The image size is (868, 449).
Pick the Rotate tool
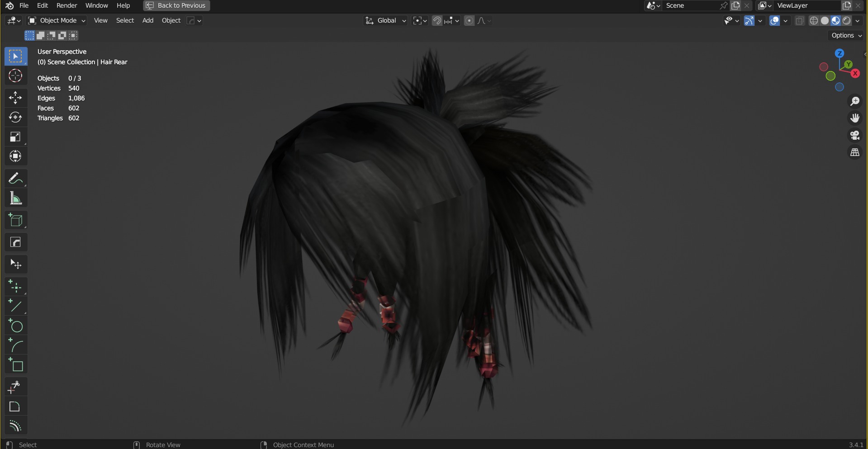[16, 117]
